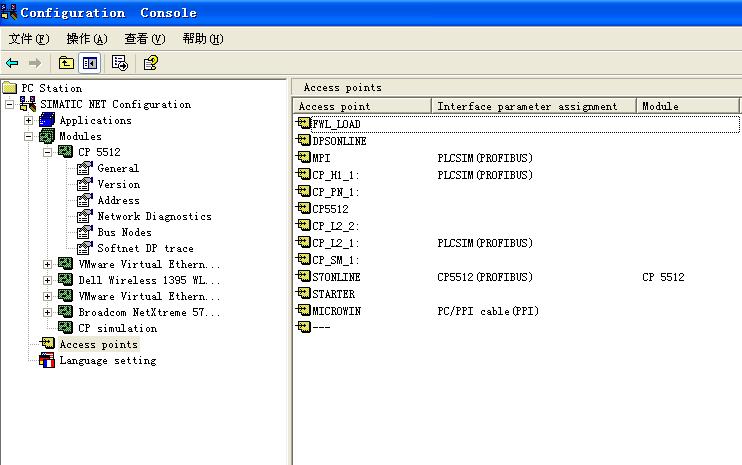Screen dimensions: 742x465
Task: Click the Module column header
Action: (688, 106)
